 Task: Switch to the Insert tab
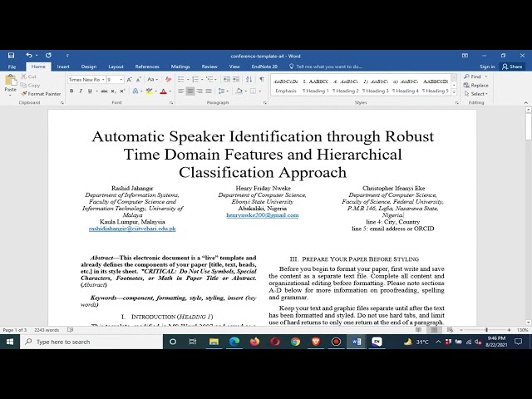coord(63,66)
